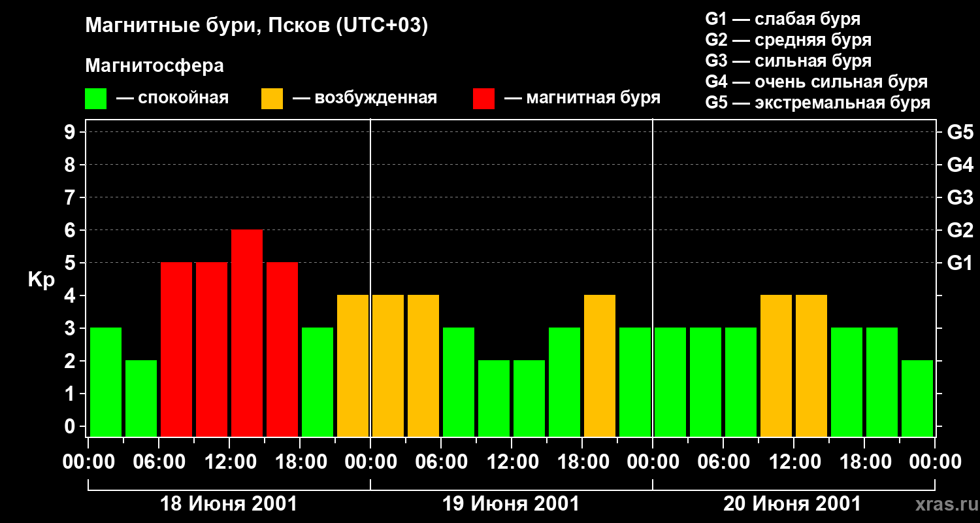Click the green Kp 2 bar on 18 Июня

click(141, 398)
